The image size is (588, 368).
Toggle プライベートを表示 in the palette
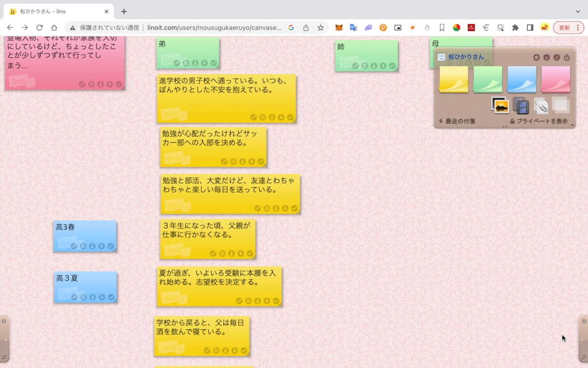(538, 121)
